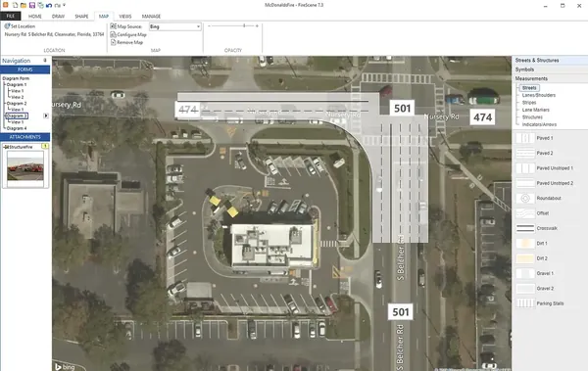Click the Set Location icon
588x371 pixels.
point(7,26)
